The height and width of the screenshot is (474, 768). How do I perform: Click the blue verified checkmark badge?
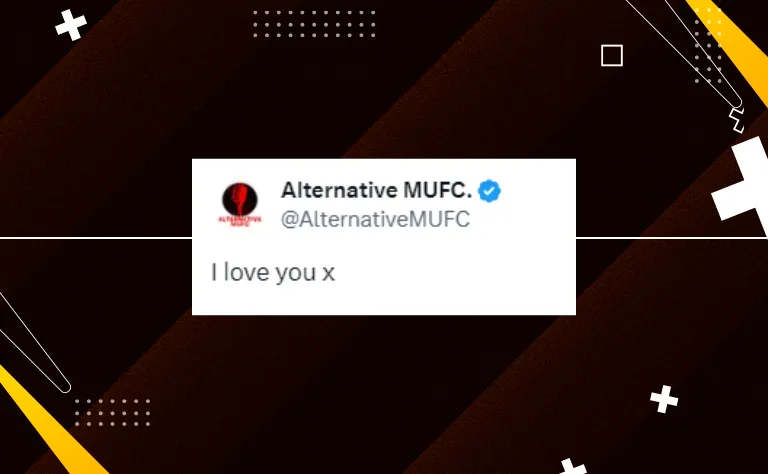(489, 191)
